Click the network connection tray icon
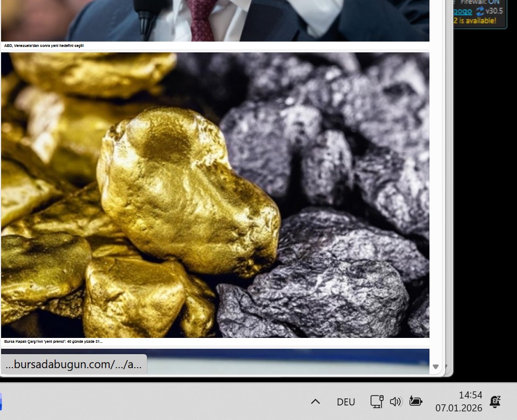 click(377, 401)
